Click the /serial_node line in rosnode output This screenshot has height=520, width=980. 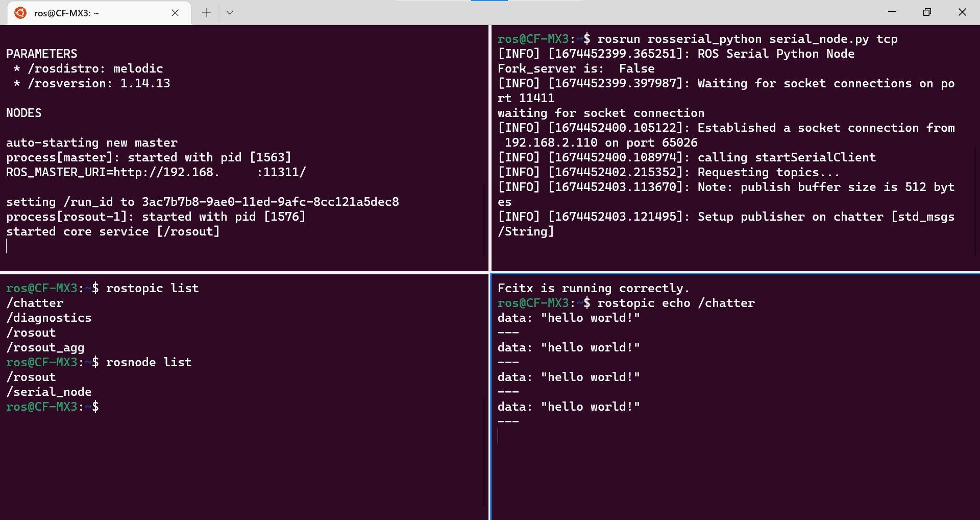point(49,392)
